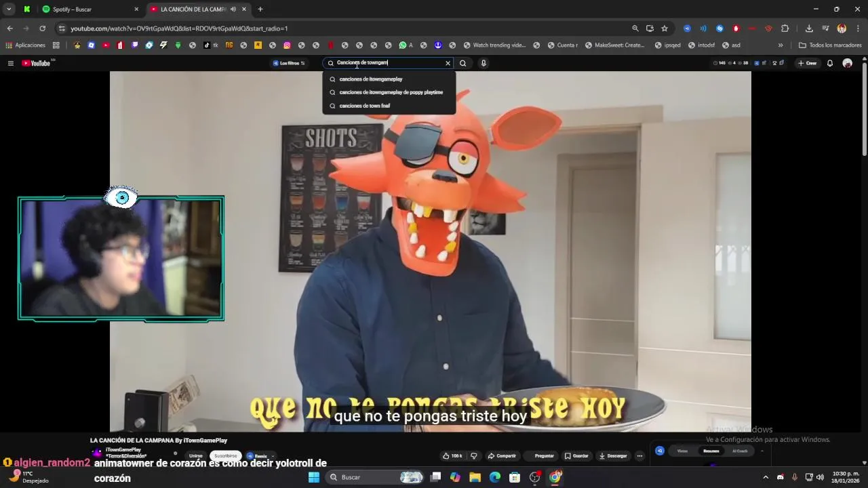Open a new browser tab
Viewport: 868px width, 488px height.
260,9
